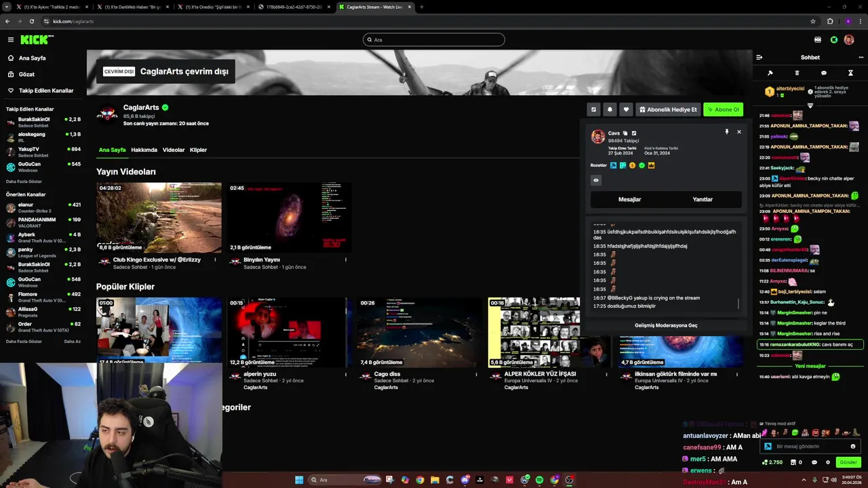Click the Kick logo
868x488 pixels.
(37, 40)
